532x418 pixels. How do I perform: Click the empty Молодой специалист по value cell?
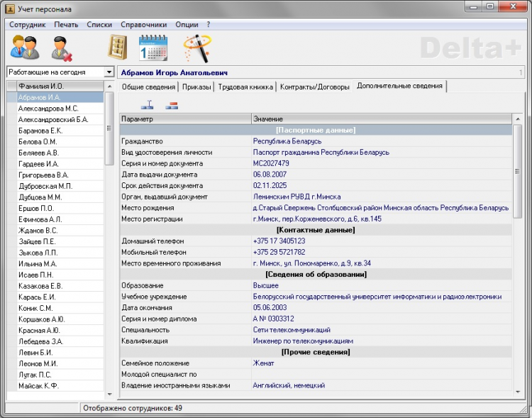coord(382,374)
